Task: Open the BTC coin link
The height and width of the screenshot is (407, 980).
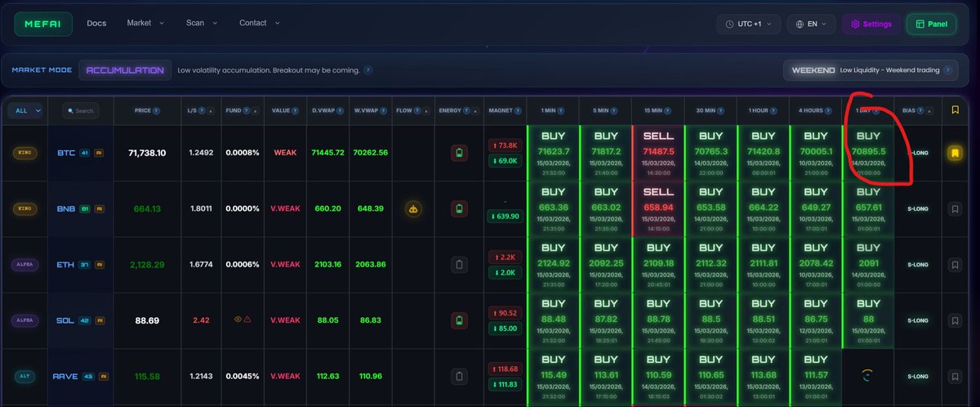Action: click(x=66, y=153)
